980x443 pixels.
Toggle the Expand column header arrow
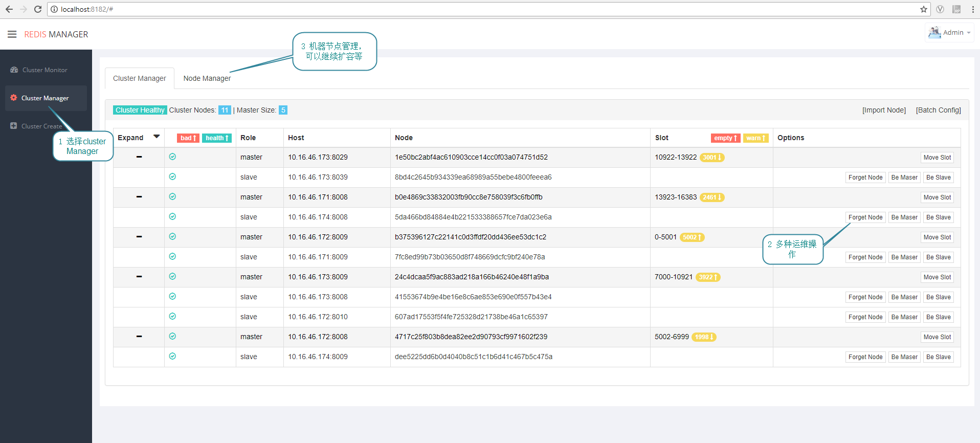click(157, 137)
